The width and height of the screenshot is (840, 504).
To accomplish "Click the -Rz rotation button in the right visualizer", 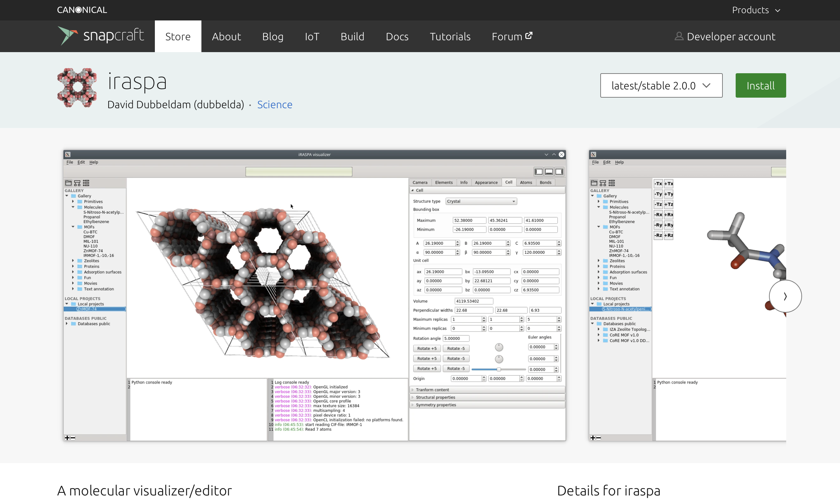I will point(658,235).
